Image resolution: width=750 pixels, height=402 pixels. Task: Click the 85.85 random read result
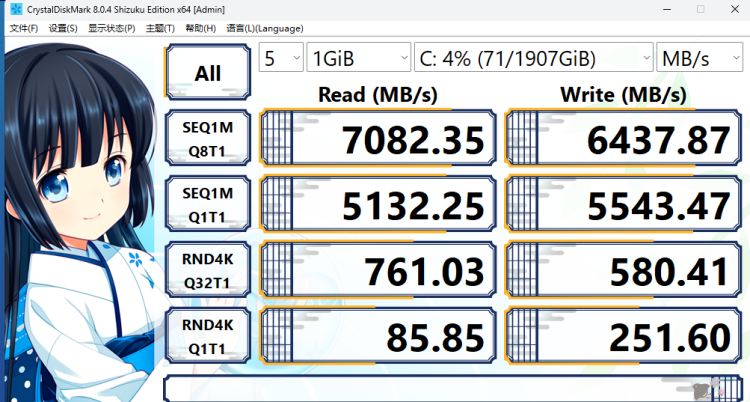point(378,335)
